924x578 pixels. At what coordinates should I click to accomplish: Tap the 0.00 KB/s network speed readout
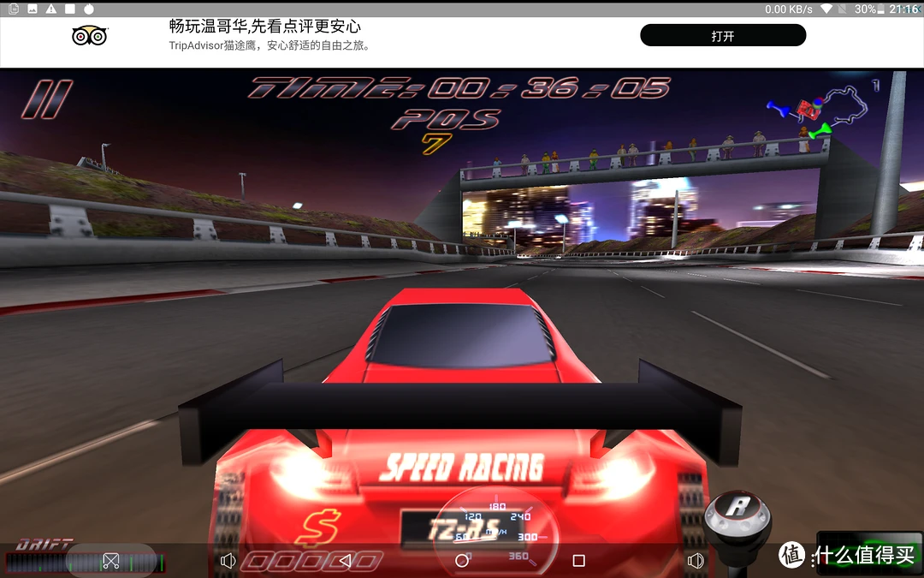pyautogui.click(x=789, y=9)
